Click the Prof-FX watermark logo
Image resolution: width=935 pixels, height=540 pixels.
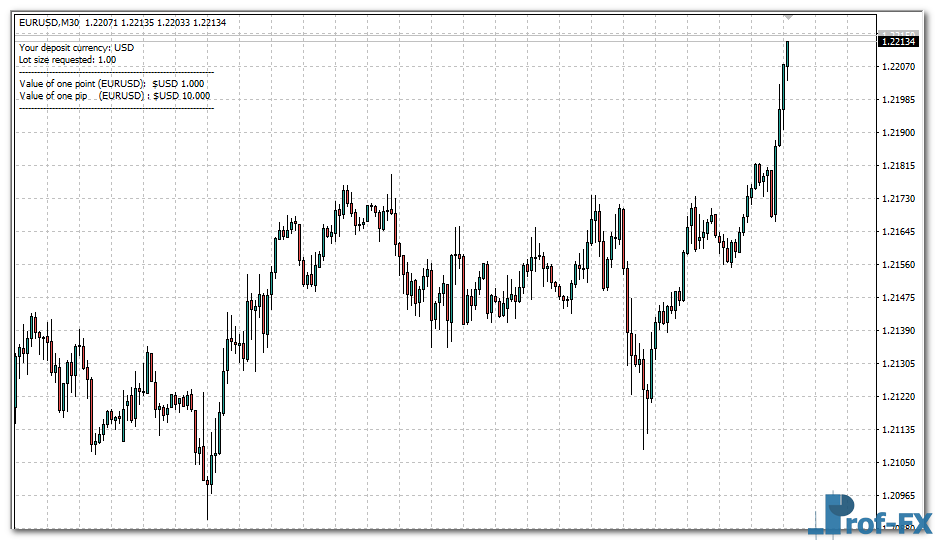pyautogui.click(x=869, y=515)
